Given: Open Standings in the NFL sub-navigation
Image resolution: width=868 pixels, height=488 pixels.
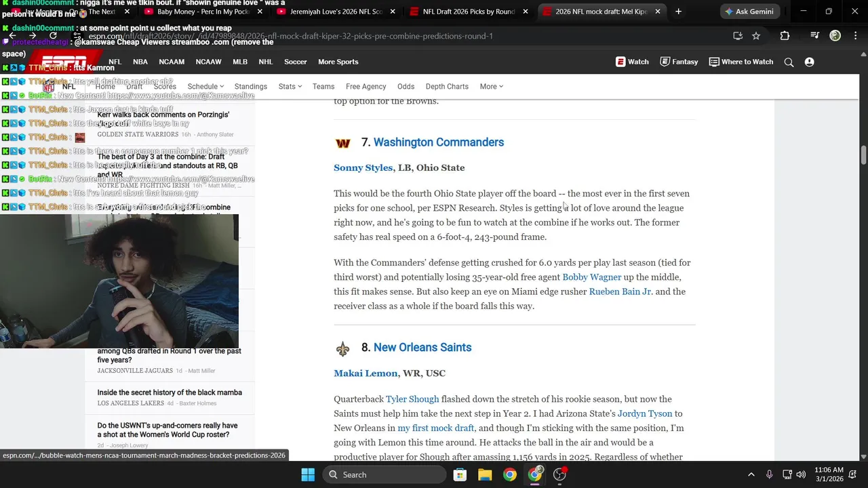Looking at the screenshot, I should [x=251, y=86].
